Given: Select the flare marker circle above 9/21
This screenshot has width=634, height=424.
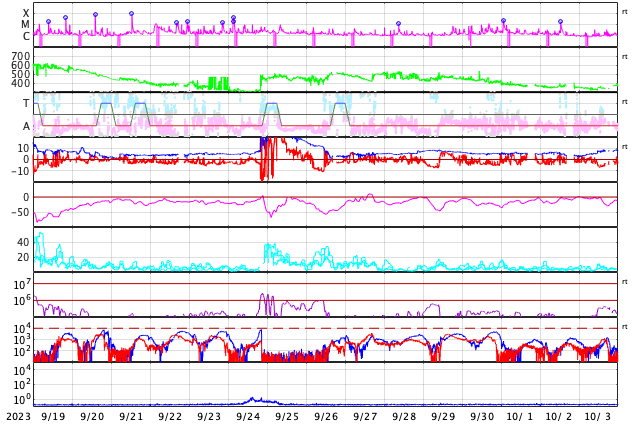Looking at the screenshot, I should coord(131,14).
